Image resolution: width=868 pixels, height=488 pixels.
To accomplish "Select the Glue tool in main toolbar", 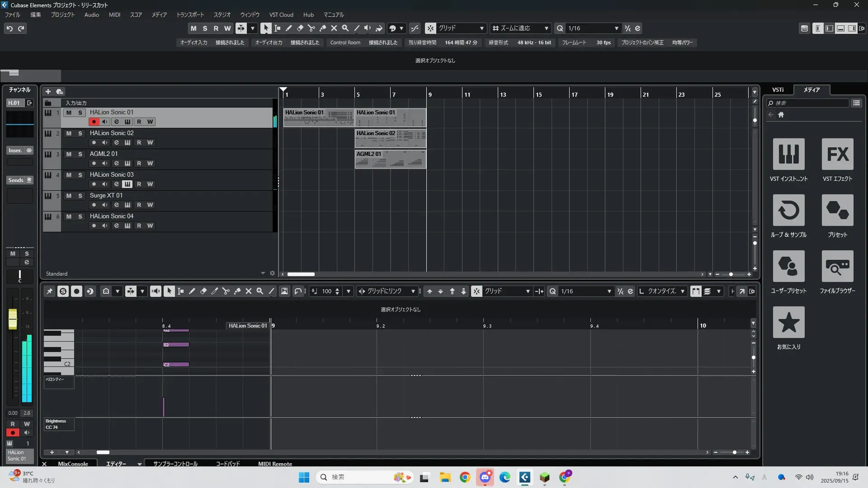I will (x=323, y=28).
